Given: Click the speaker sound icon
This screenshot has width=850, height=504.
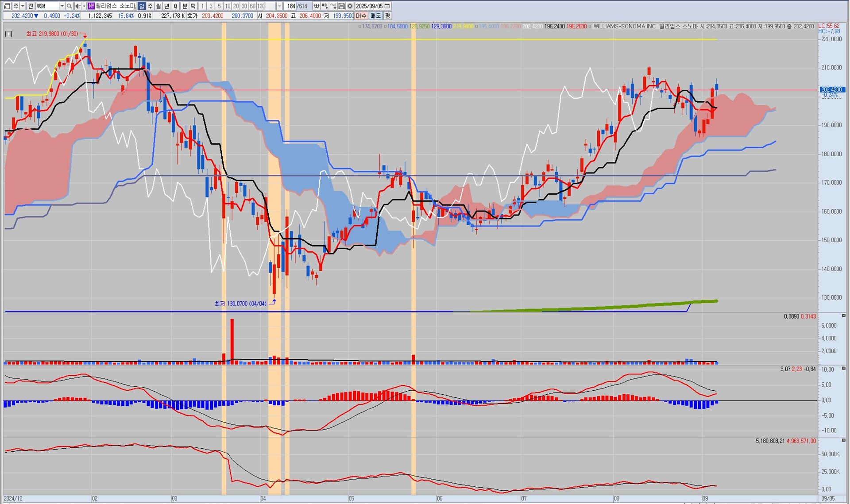Looking at the screenshot, I should [77, 6].
